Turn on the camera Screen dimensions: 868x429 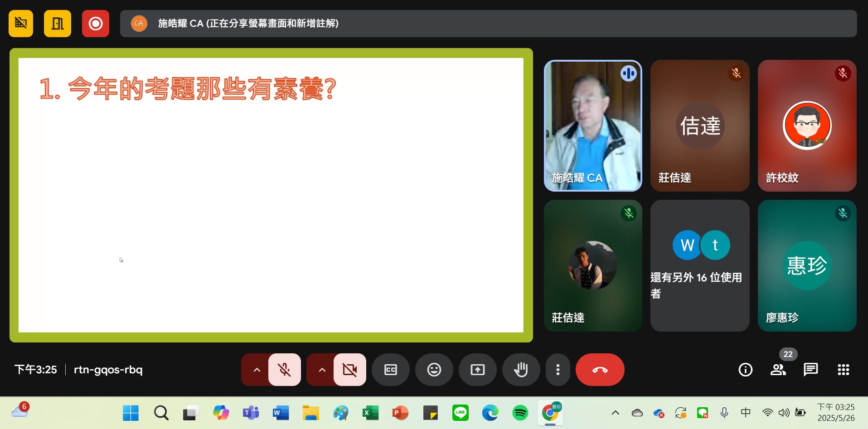[x=349, y=370]
